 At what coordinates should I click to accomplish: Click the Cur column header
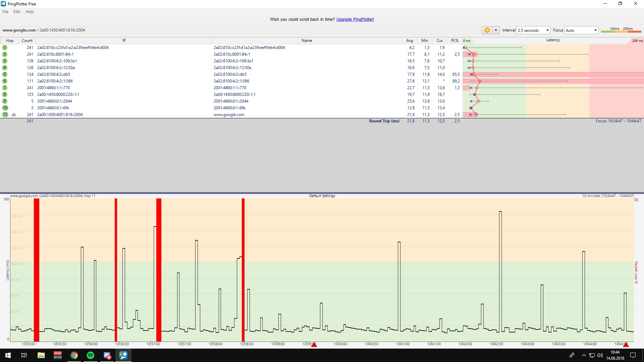point(440,41)
